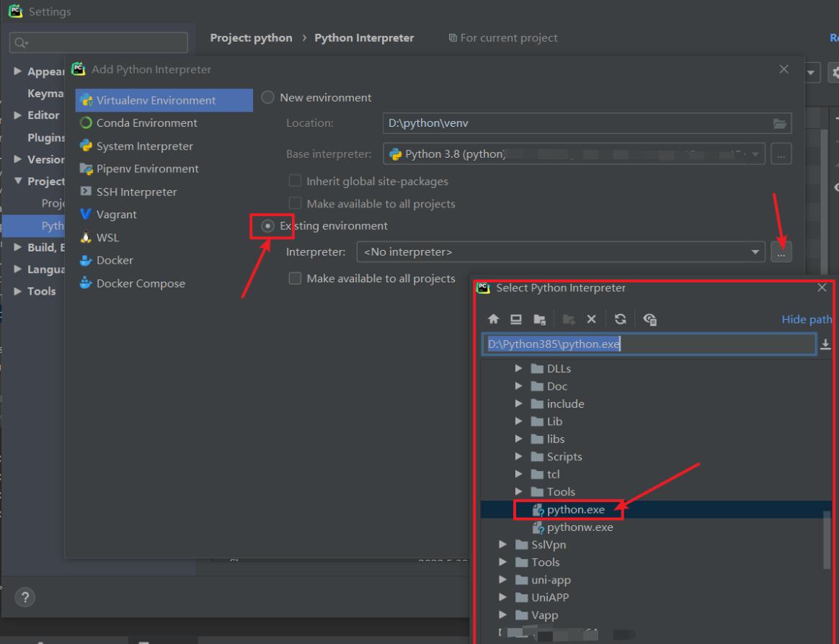Click the help question mark button
The image size is (839, 644).
click(x=25, y=597)
